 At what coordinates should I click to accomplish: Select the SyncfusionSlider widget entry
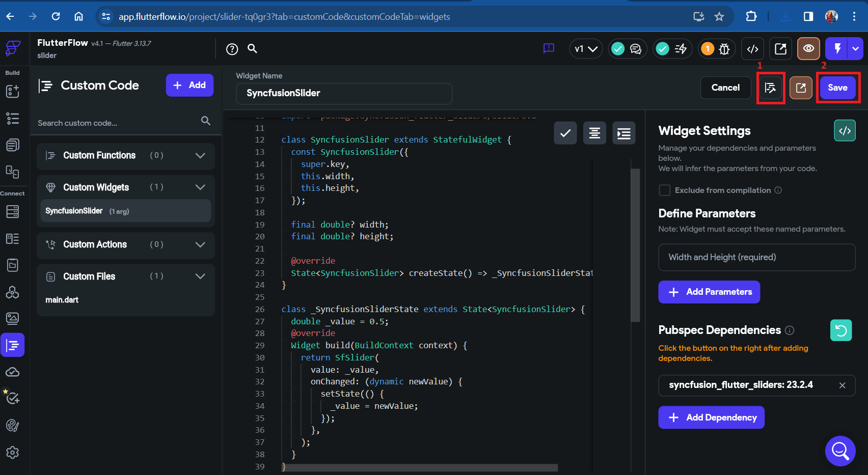click(x=126, y=211)
